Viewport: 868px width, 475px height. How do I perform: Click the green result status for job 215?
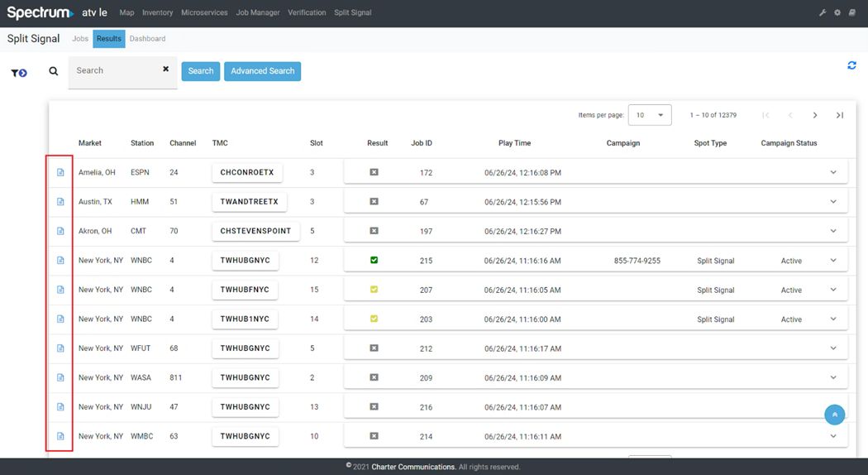[x=374, y=260]
